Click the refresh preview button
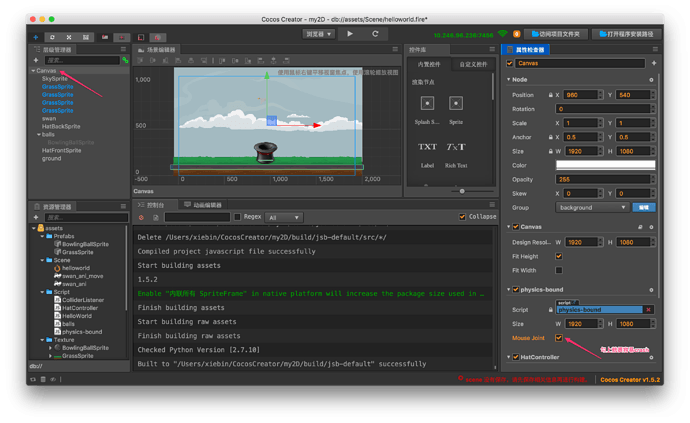 pos(375,34)
